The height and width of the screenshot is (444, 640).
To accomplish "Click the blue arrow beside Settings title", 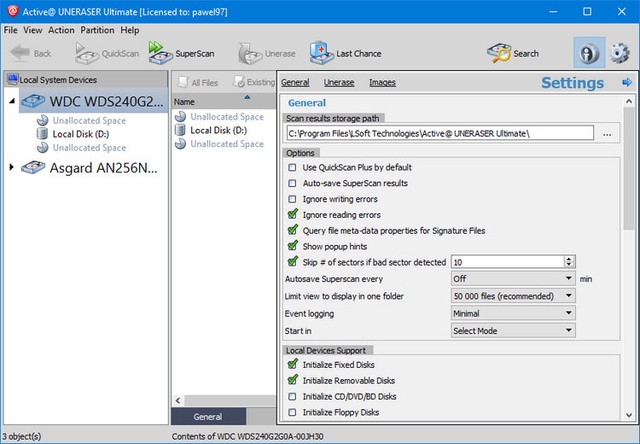I will click(x=627, y=83).
